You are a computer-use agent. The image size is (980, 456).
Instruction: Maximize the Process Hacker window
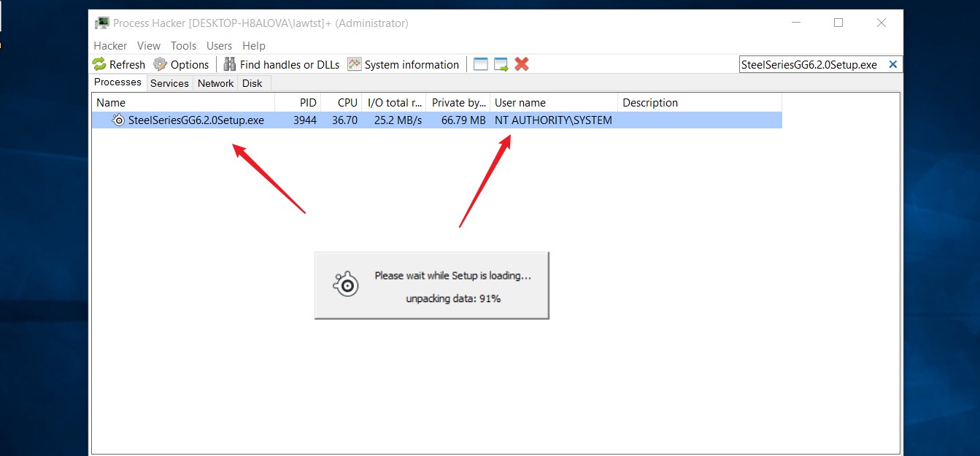(838, 23)
